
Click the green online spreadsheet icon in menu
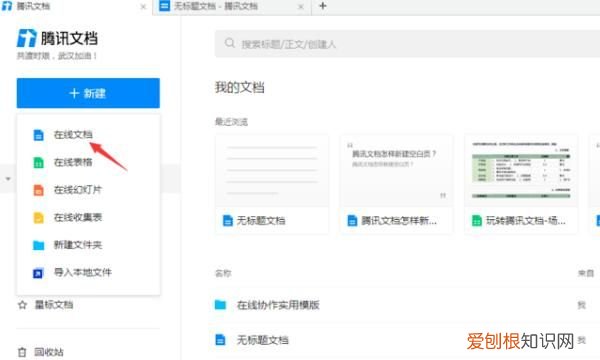point(38,163)
